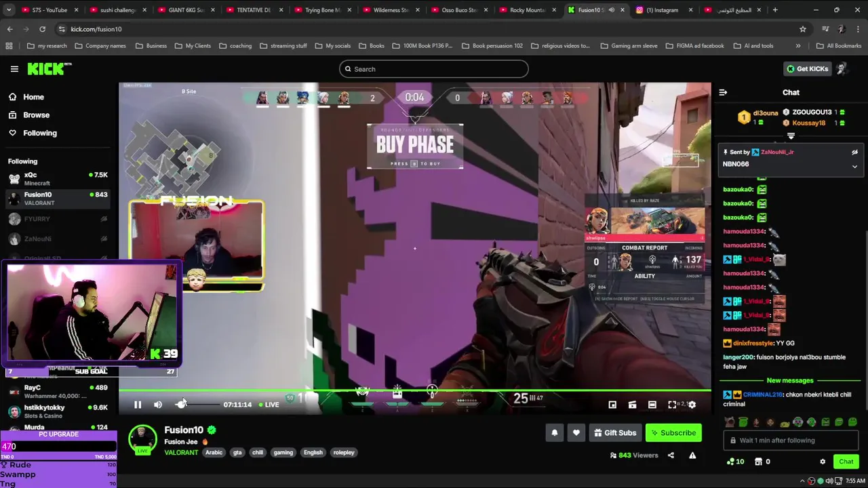Share the stream icon
The height and width of the screenshot is (488, 868).
coord(671,455)
